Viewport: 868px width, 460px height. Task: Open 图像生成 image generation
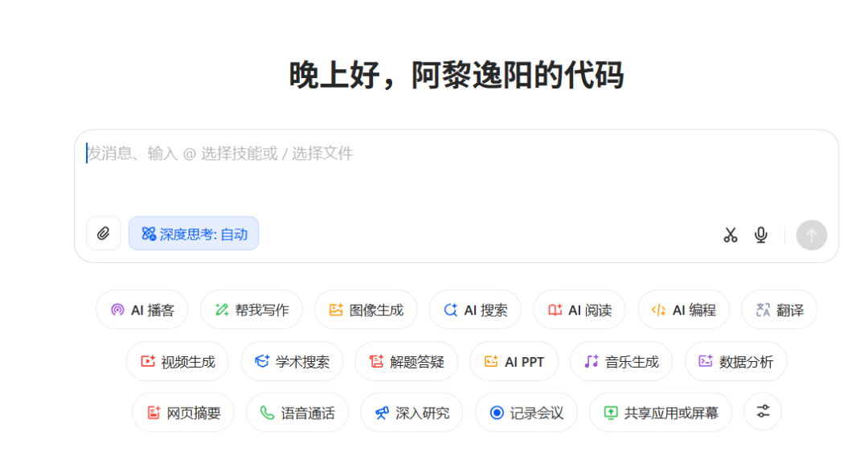(366, 310)
